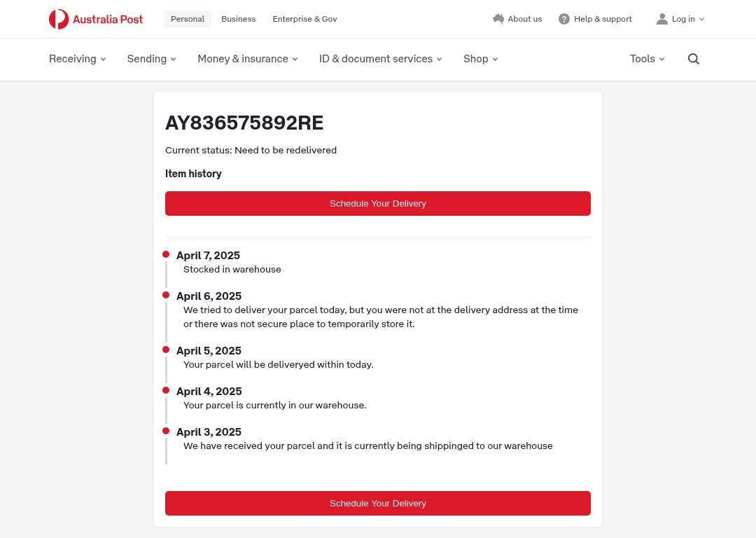
Task: Click the April 7, 2025 date
Action: tap(209, 255)
